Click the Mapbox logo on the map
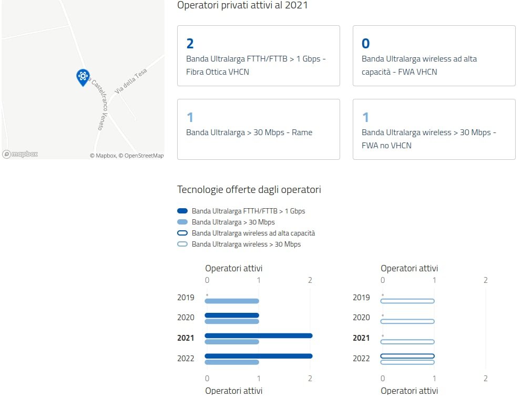 (x=21, y=154)
